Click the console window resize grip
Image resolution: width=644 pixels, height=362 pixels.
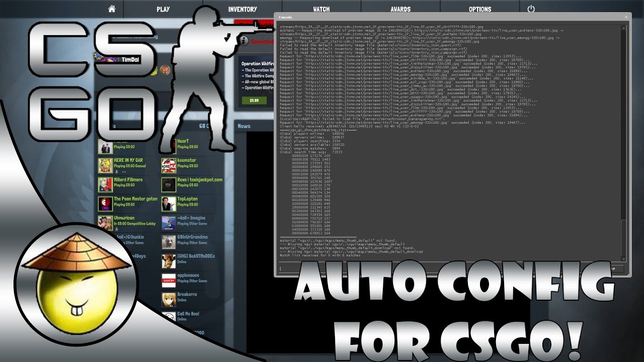[628, 274]
